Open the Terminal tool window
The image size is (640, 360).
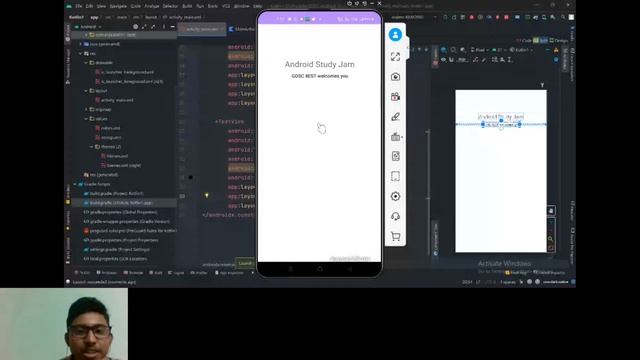tap(133, 273)
